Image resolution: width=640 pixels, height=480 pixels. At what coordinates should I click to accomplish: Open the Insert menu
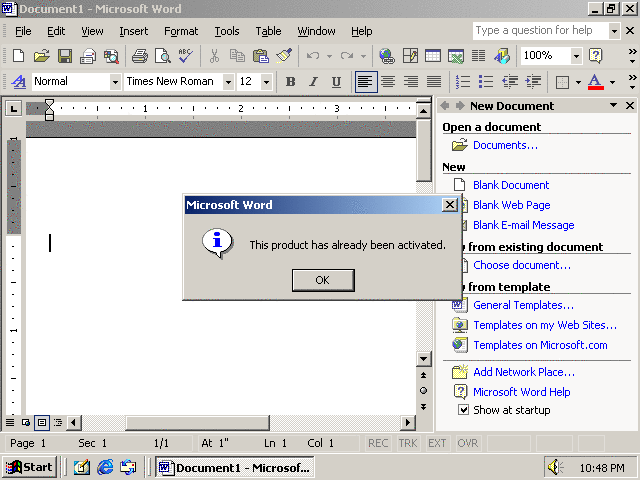[133, 31]
